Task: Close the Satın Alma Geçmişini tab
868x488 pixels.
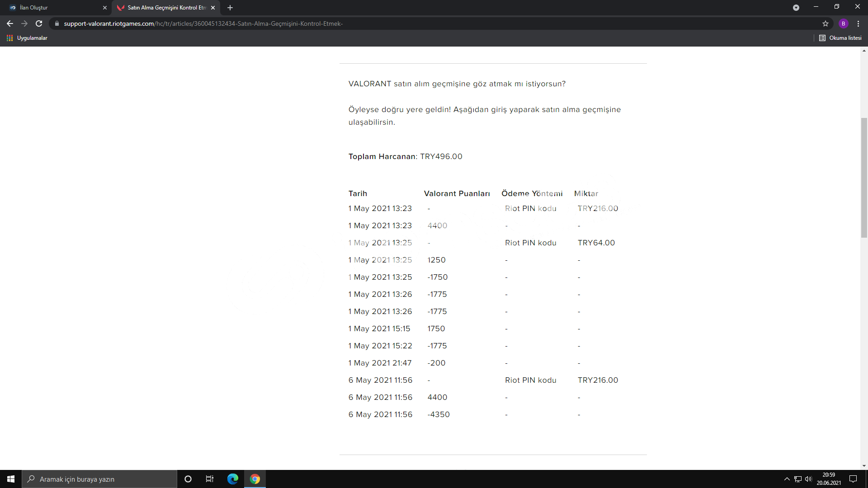Action: [213, 8]
